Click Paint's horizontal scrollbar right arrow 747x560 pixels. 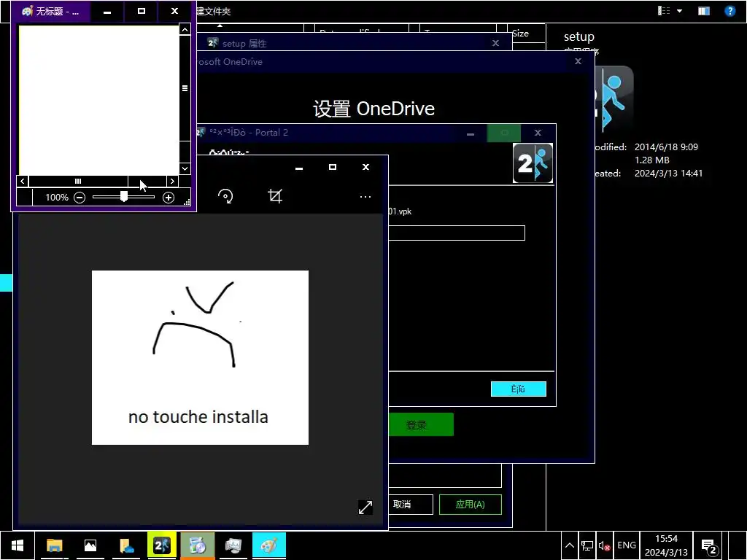(172, 181)
